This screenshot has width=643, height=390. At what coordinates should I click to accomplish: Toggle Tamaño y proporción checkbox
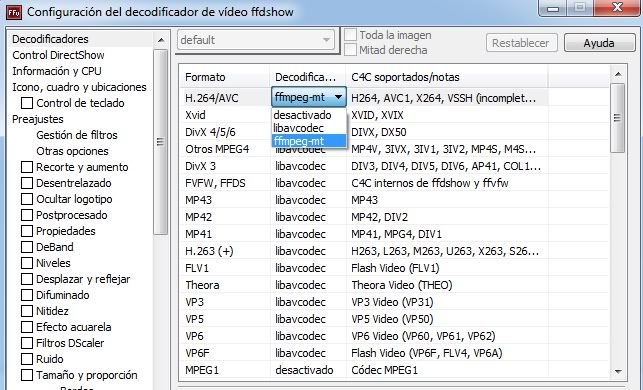(x=27, y=375)
